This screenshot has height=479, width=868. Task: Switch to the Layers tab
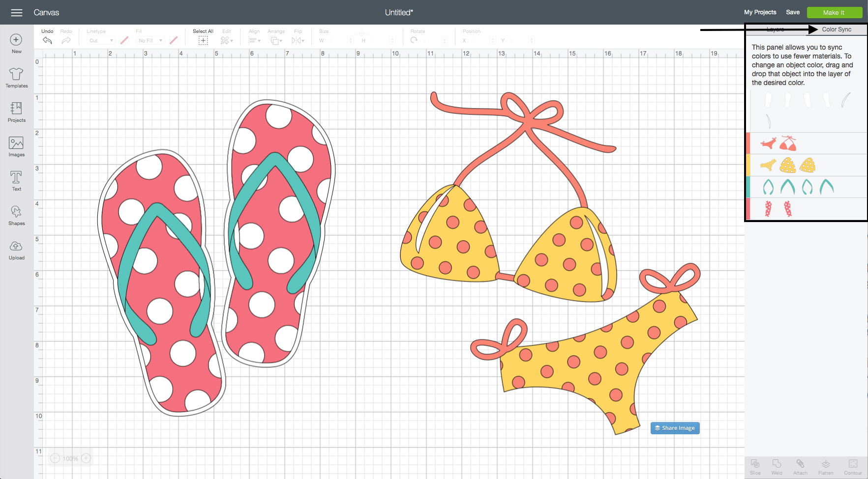(x=775, y=29)
